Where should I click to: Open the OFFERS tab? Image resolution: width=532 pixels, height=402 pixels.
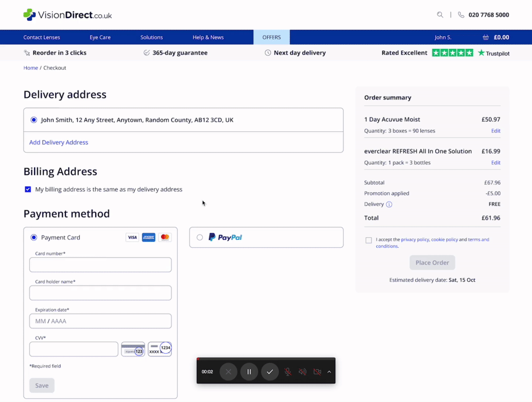(x=271, y=37)
